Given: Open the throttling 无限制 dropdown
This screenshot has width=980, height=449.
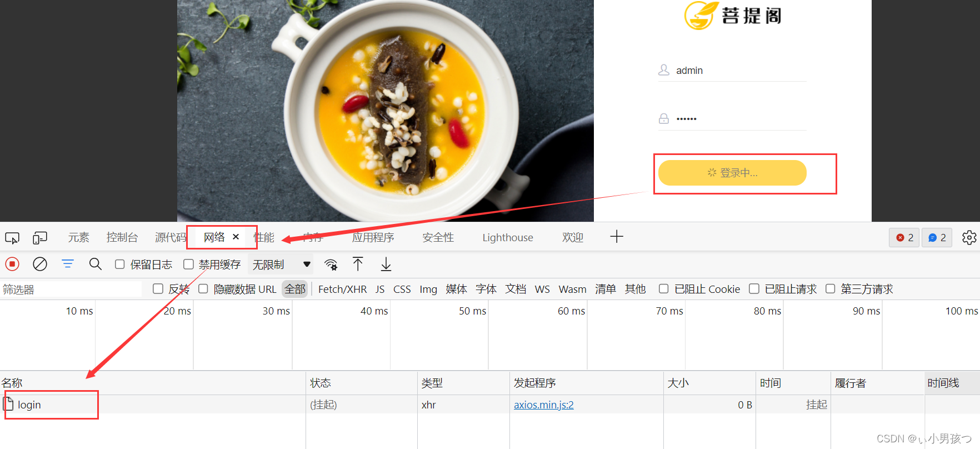Looking at the screenshot, I should [x=281, y=265].
